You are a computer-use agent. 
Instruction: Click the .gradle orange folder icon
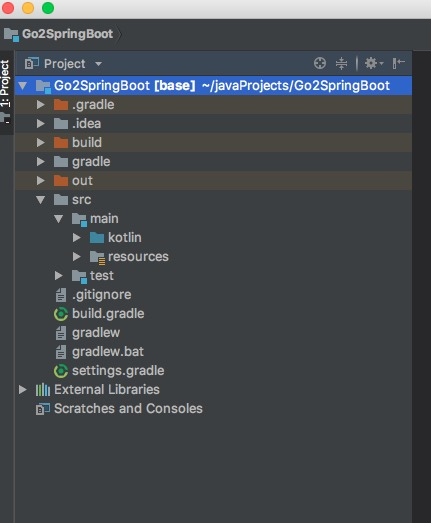61,105
